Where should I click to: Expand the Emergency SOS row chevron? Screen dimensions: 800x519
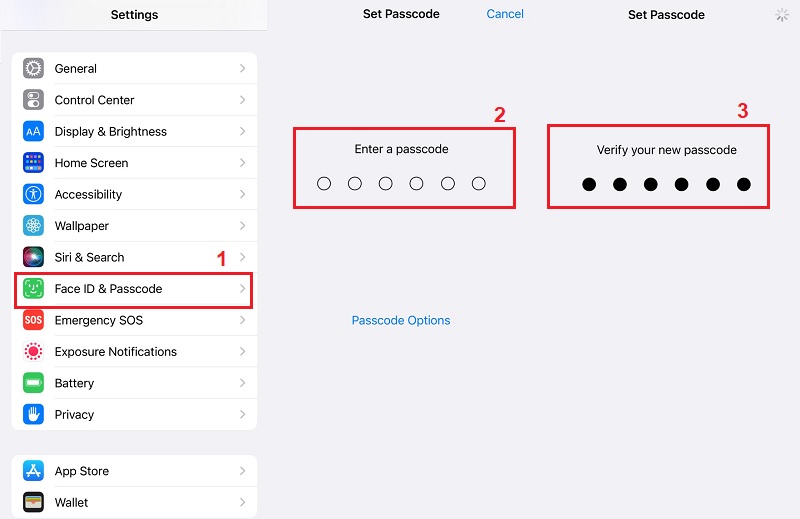pyautogui.click(x=242, y=320)
